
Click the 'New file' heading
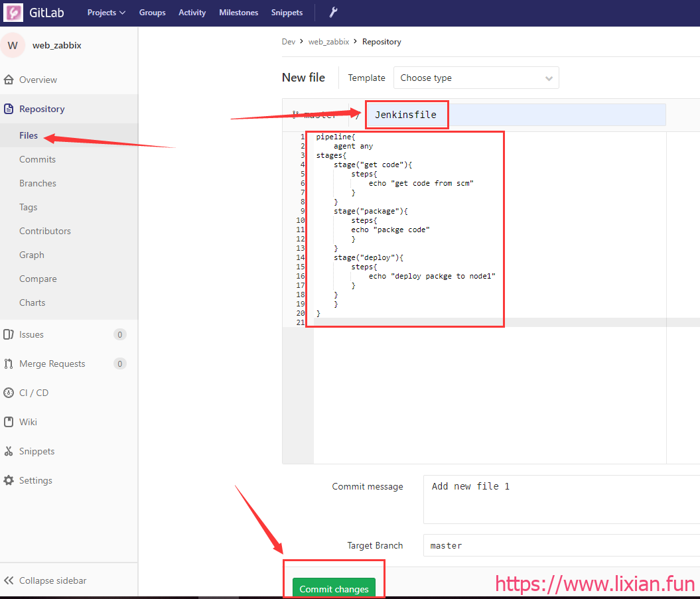point(304,78)
